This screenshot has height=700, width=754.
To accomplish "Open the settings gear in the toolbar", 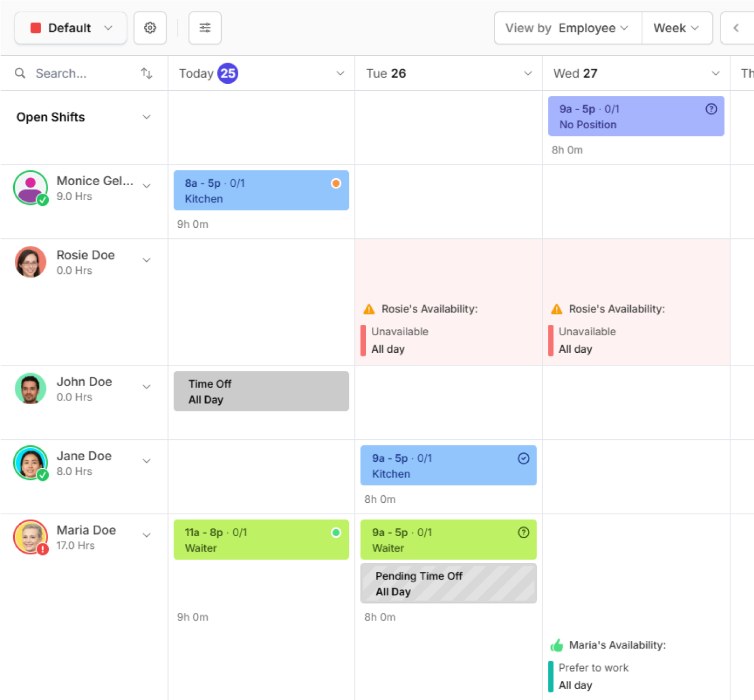I will click(150, 28).
